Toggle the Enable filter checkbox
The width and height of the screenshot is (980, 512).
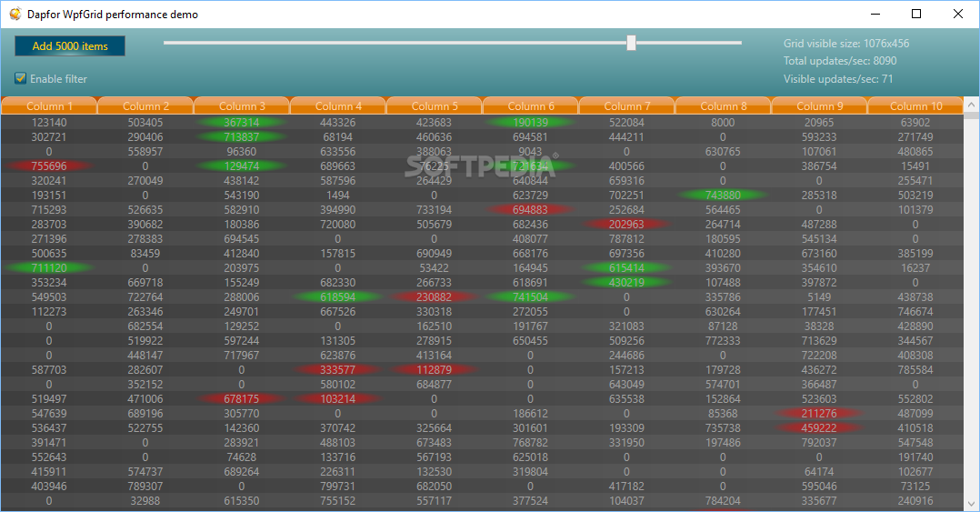(21, 78)
